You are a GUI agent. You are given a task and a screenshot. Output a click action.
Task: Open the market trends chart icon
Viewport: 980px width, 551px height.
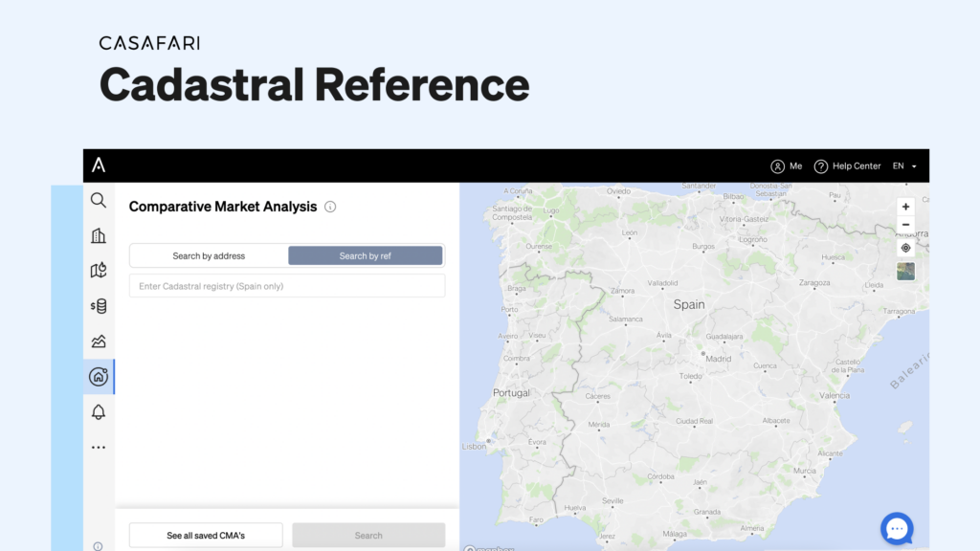click(x=98, y=341)
